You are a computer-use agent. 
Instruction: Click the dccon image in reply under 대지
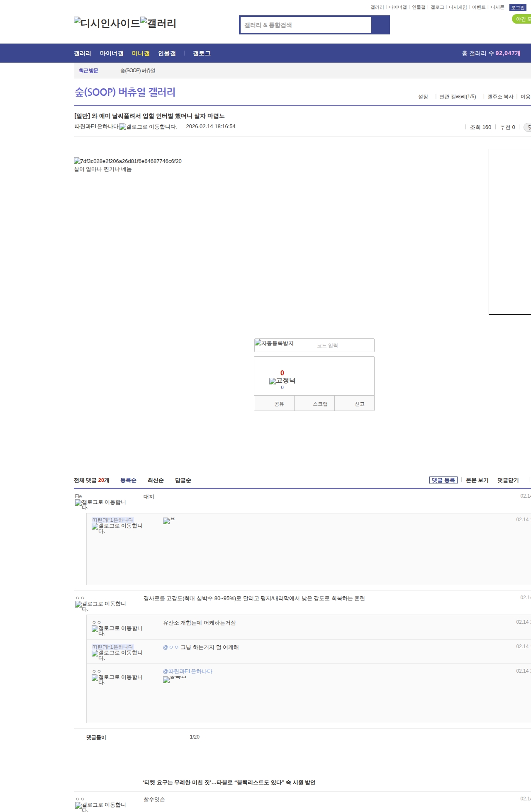click(169, 520)
